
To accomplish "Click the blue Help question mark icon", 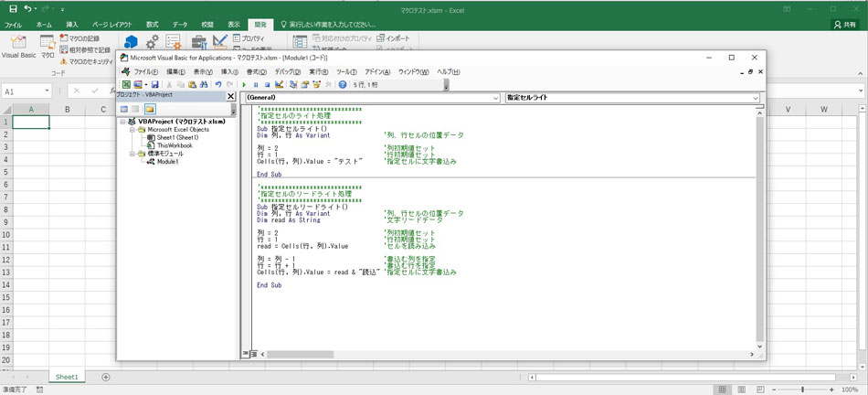I will [342, 85].
